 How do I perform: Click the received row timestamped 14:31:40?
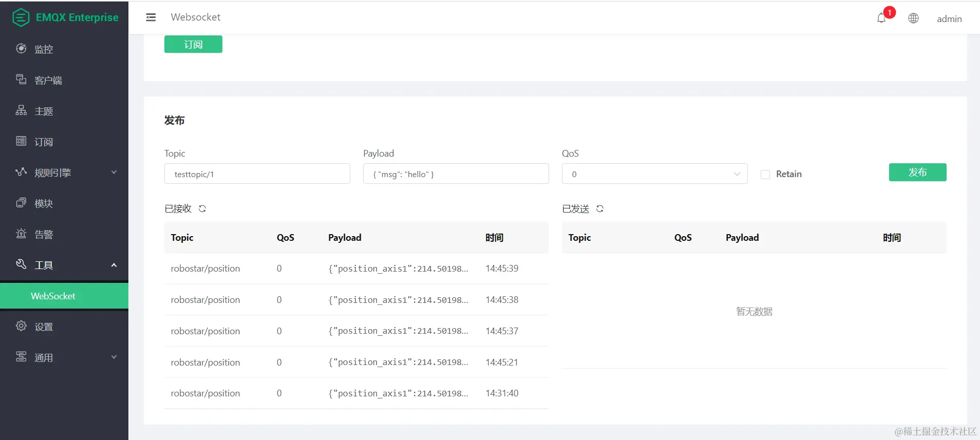(x=356, y=393)
